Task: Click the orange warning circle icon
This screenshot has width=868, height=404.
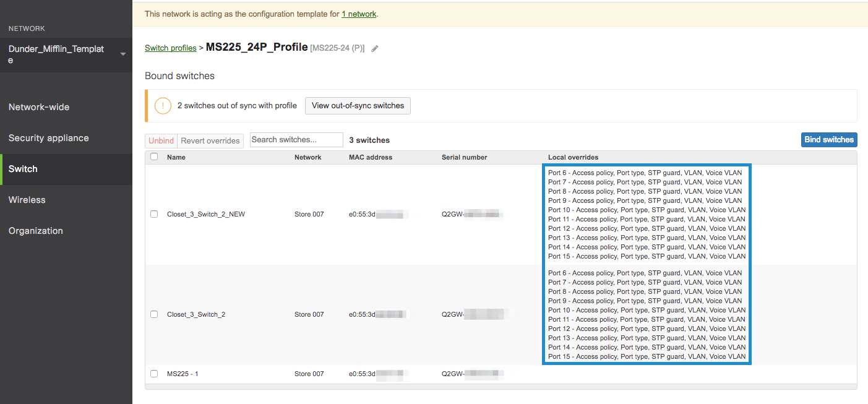Action: tap(163, 105)
